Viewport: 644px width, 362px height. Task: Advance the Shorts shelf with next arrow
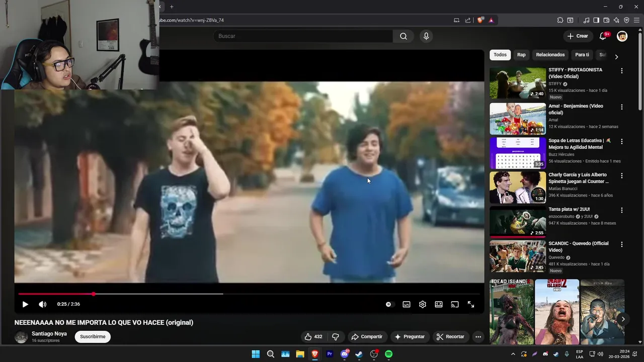623,319
